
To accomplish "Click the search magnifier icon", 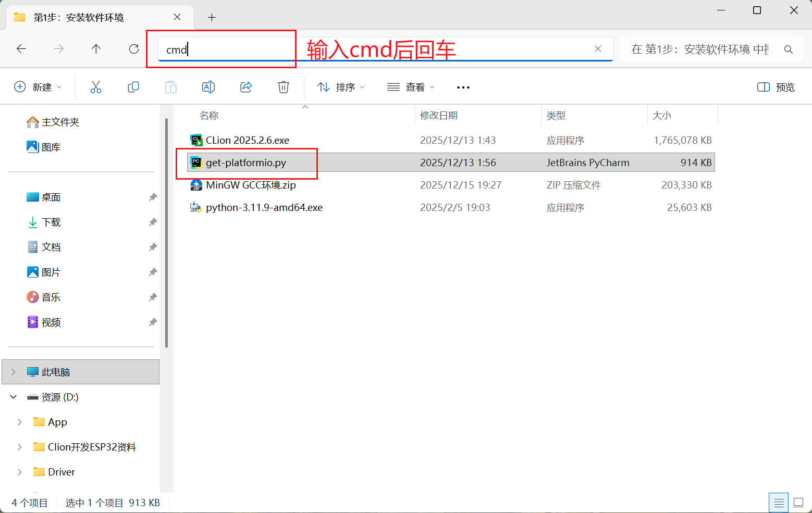I will (789, 49).
